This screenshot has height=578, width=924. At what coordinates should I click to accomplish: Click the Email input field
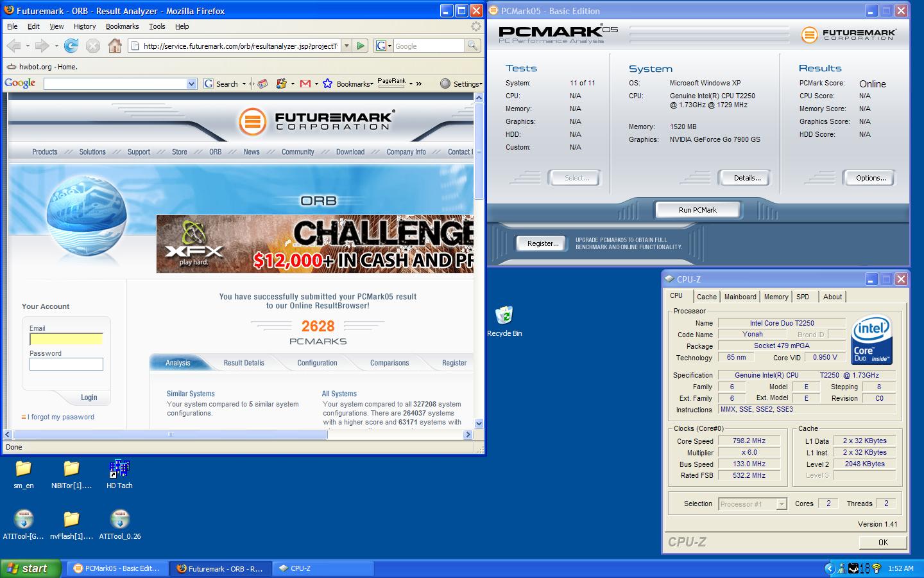(66, 338)
